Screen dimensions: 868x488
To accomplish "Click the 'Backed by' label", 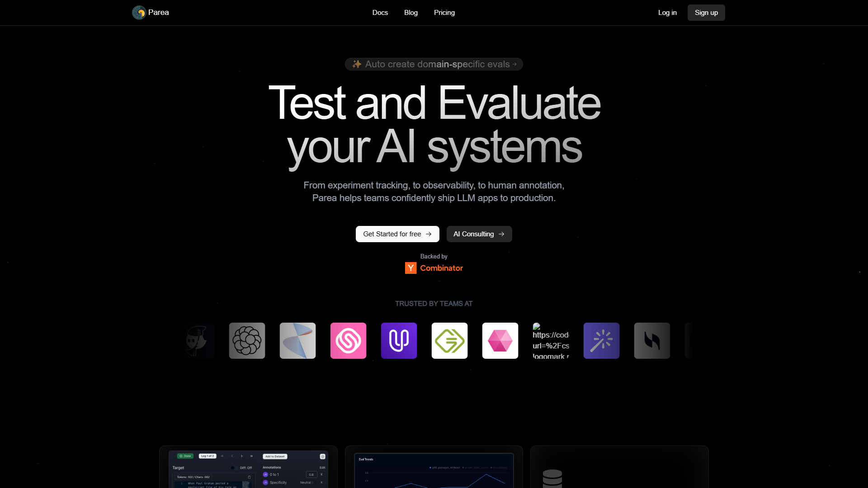I will pyautogui.click(x=434, y=256).
